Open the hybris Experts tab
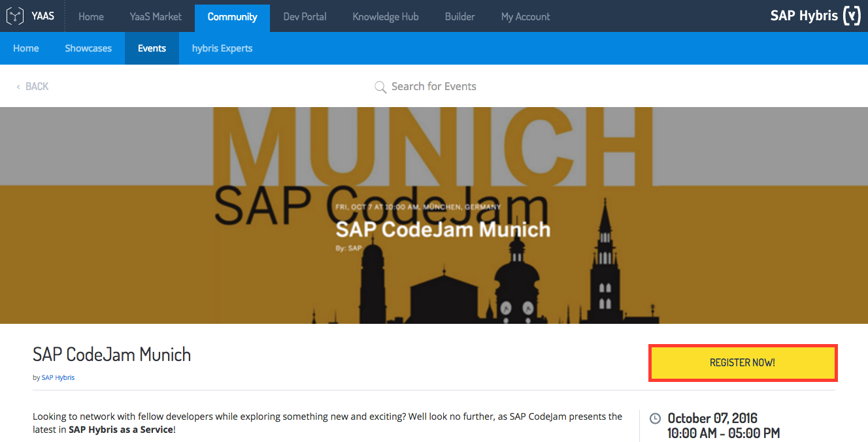Screen dimensions: 868x442 [222, 48]
